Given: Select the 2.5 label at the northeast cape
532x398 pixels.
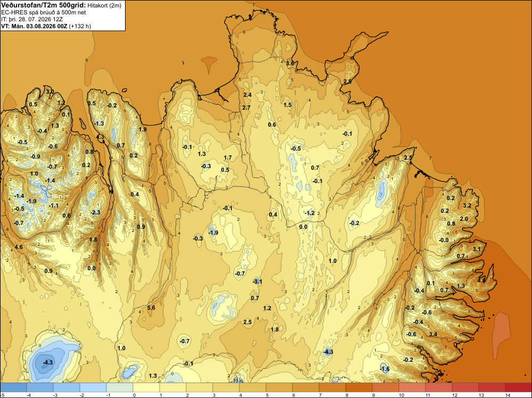Looking at the screenshot, I should 408,157.
